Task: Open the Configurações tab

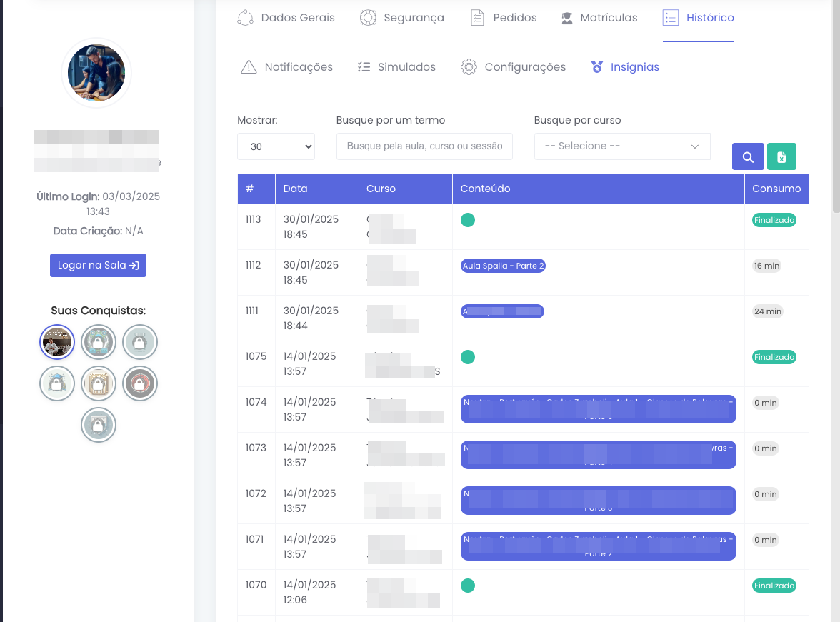Action: (514, 67)
